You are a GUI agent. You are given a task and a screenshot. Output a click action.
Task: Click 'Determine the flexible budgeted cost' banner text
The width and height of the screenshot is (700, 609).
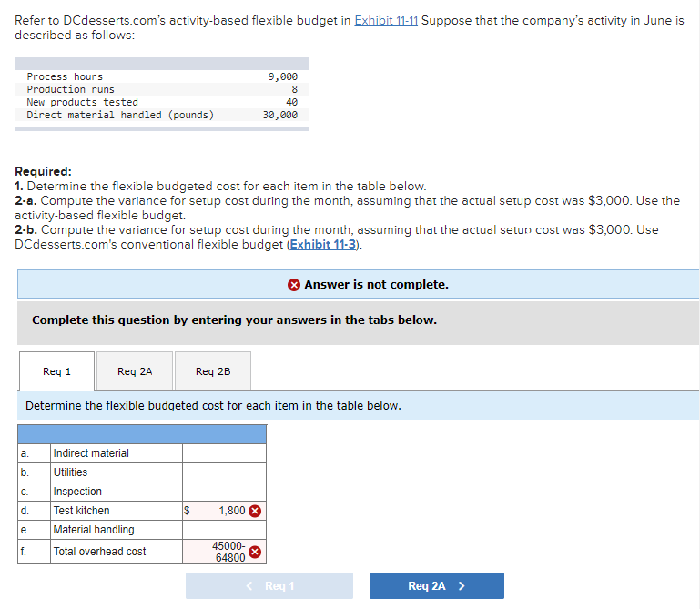(x=213, y=405)
